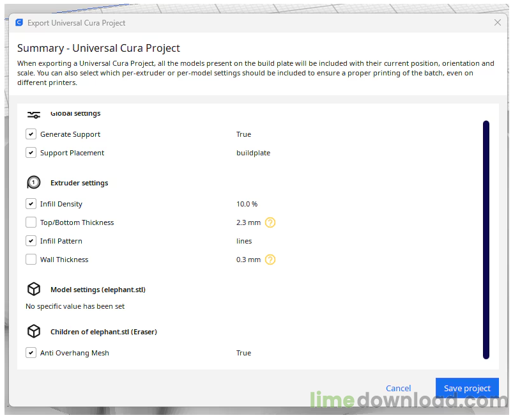Click the Model settings (elephant.stl) heading
This screenshot has height=420, width=513.
click(98, 290)
